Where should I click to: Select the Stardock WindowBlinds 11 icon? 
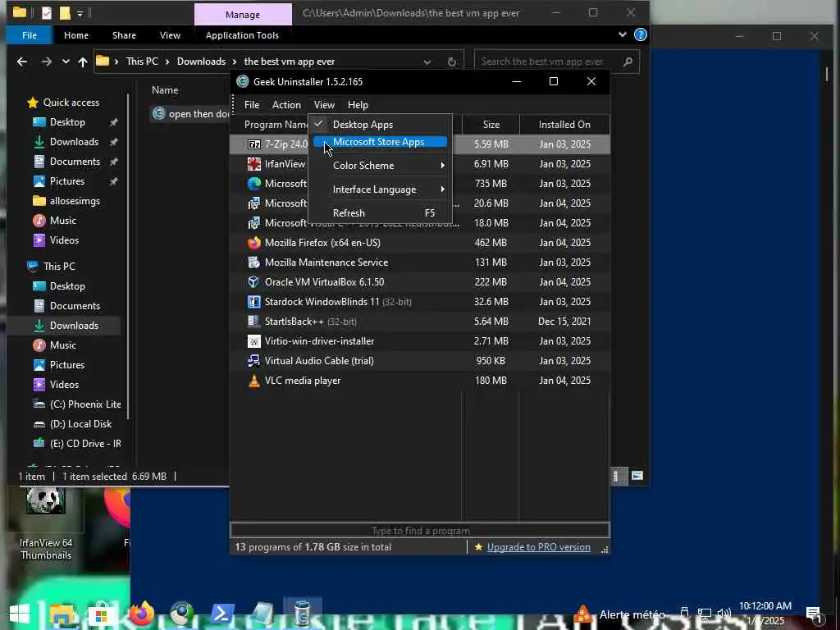pyautogui.click(x=254, y=302)
